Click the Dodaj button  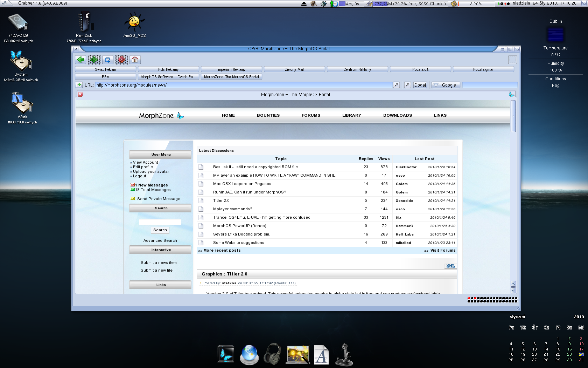420,85
